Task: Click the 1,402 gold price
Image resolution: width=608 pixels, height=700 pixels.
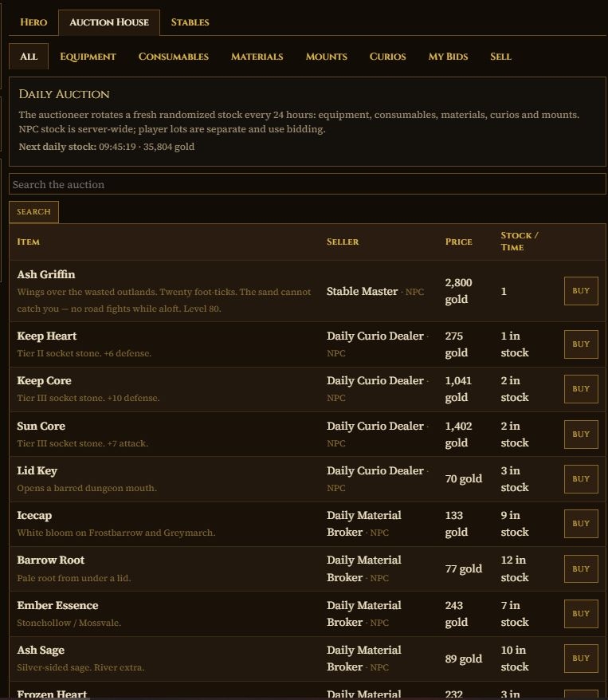Action: [x=458, y=435]
